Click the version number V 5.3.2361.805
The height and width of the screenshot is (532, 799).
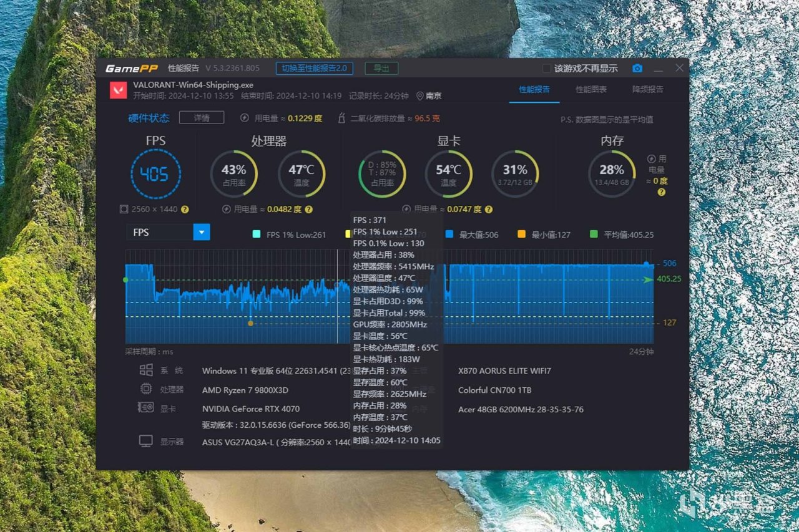coord(232,69)
